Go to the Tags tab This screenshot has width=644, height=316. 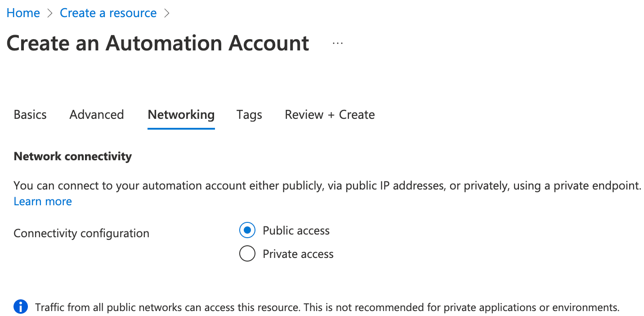point(249,115)
